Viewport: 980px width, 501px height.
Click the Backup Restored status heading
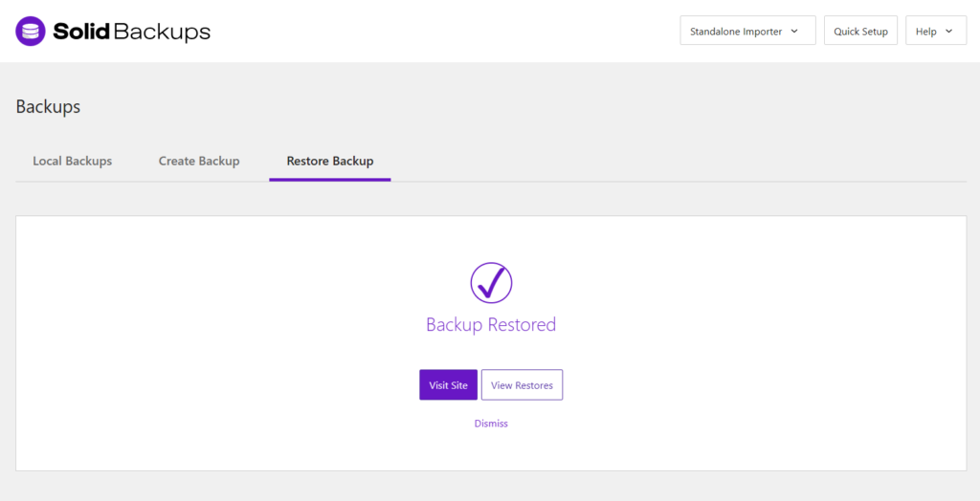coord(491,325)
